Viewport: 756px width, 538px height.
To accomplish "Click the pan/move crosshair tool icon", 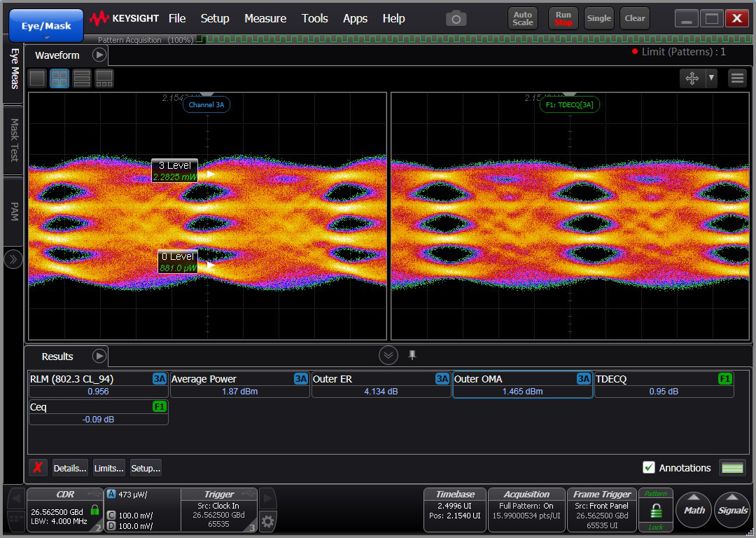I will coord(692,78).
